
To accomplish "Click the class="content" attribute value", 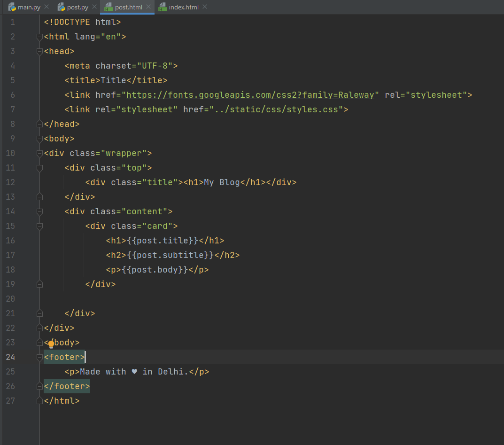I will (144, 211).
